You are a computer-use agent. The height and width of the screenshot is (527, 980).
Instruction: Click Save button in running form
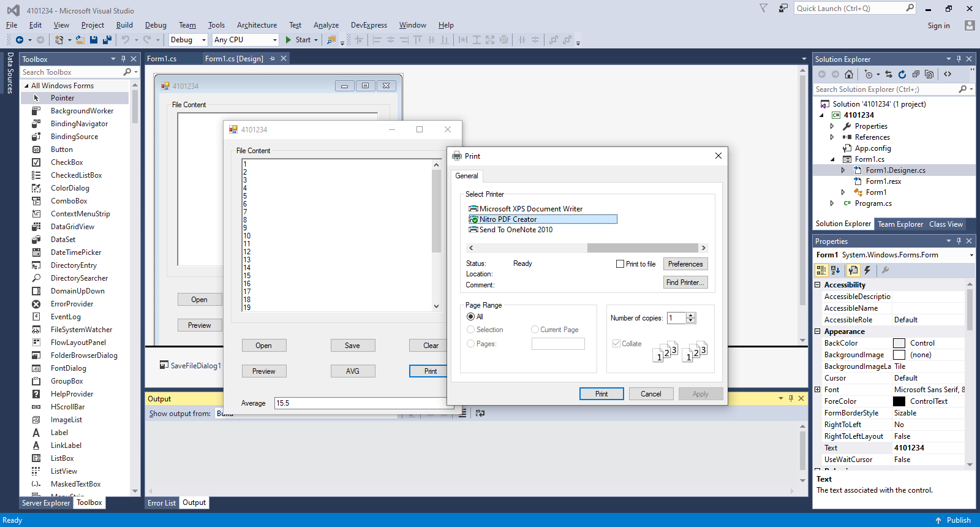pos(353,346)
